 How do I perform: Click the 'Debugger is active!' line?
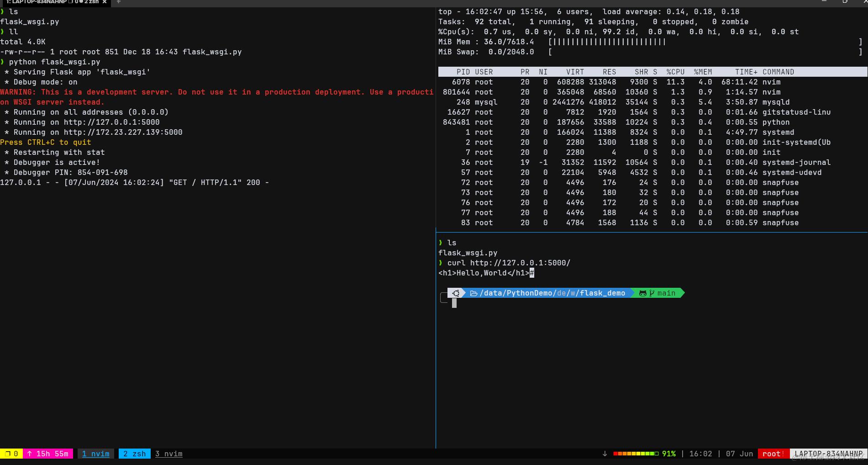click(52, 162)
